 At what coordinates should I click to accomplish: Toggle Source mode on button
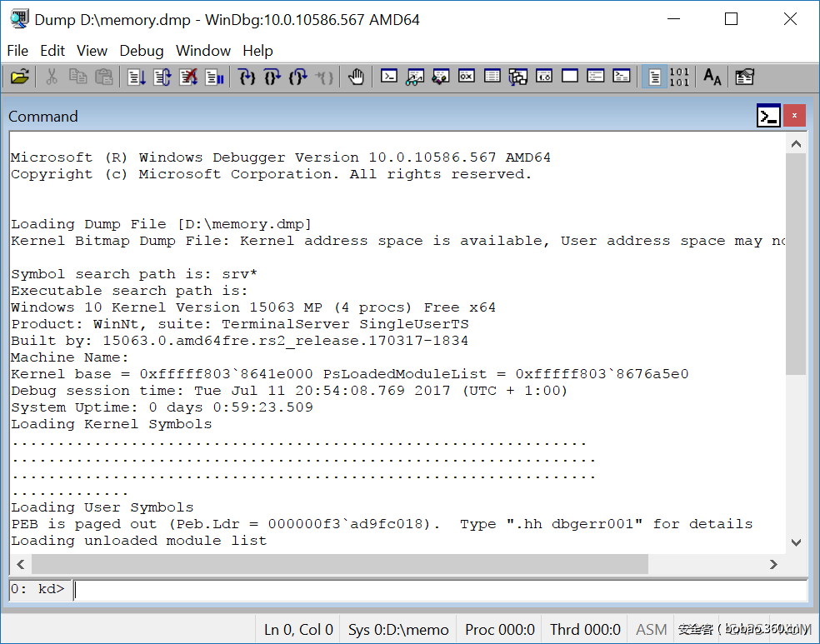click(654, 77)
